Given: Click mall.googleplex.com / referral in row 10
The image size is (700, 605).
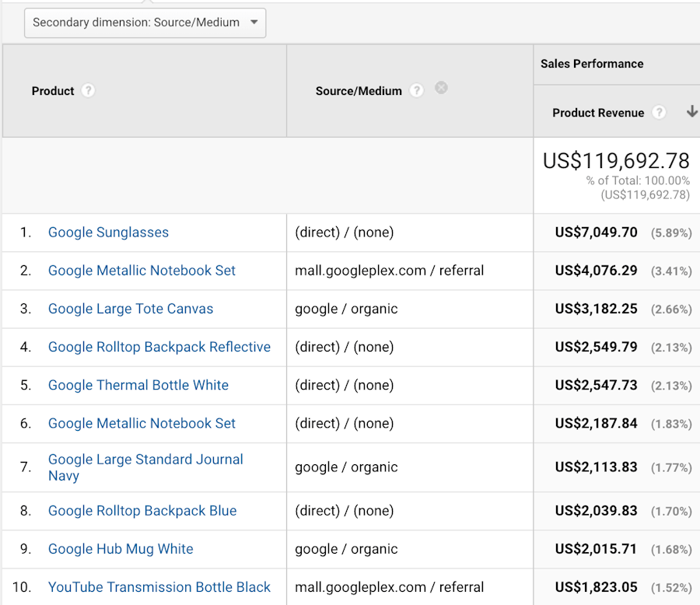Looking at the screenshot, I should tap(390, 587).
